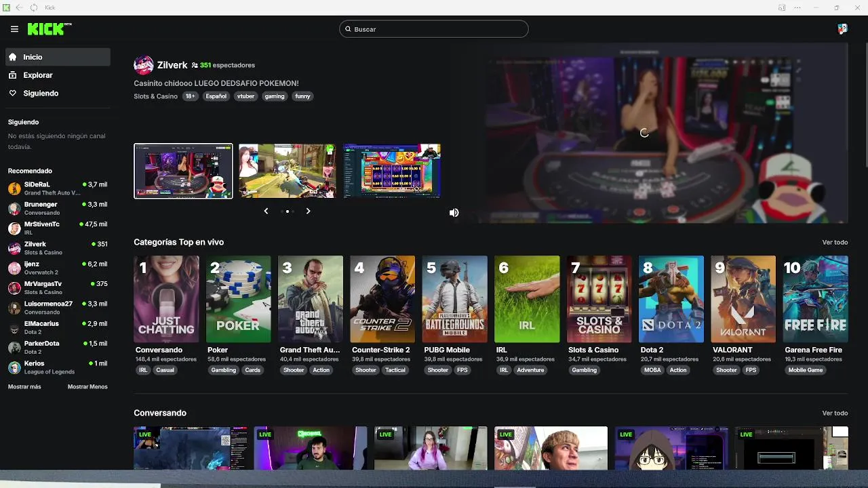
Task: Open IRL category card
Action: point(527,299)
